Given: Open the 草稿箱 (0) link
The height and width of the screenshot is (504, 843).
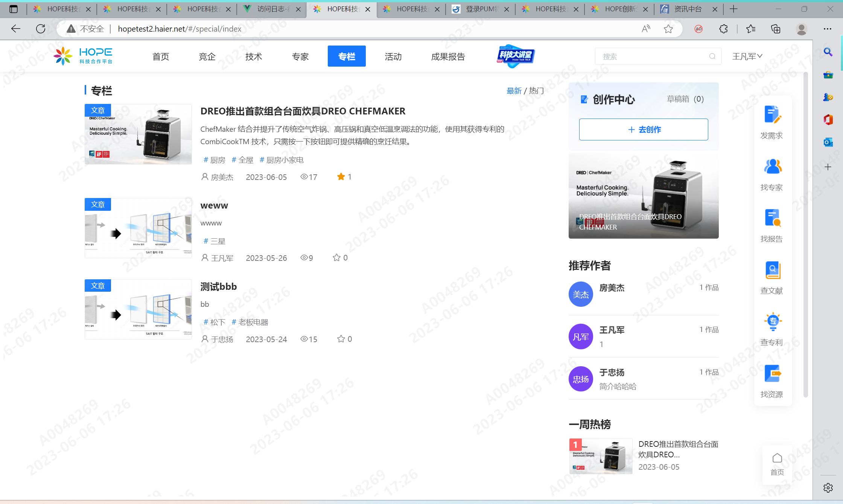Looking at the screenshot, I should [685, 99].
